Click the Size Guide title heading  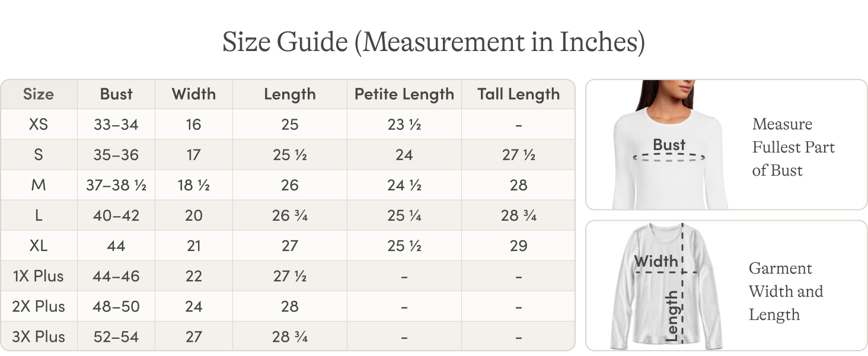pos(433,42)
